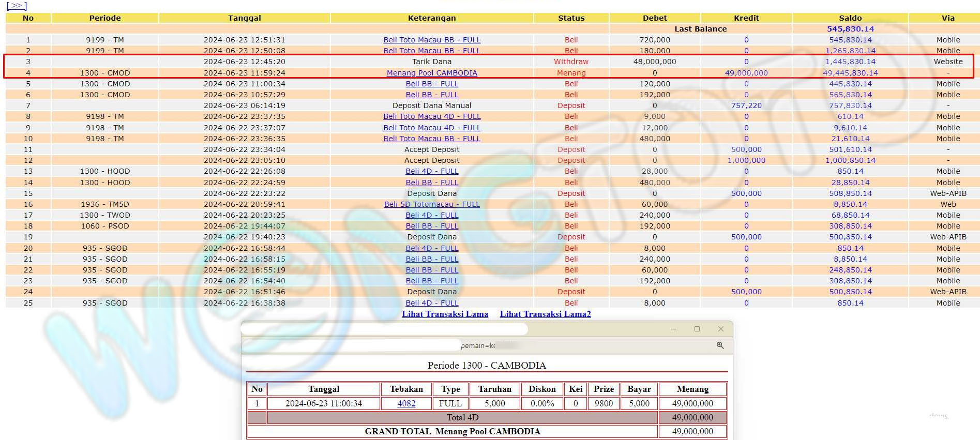
Task: Open the Menang Pool CAMBODIA link
Action: tap(432, 73)
